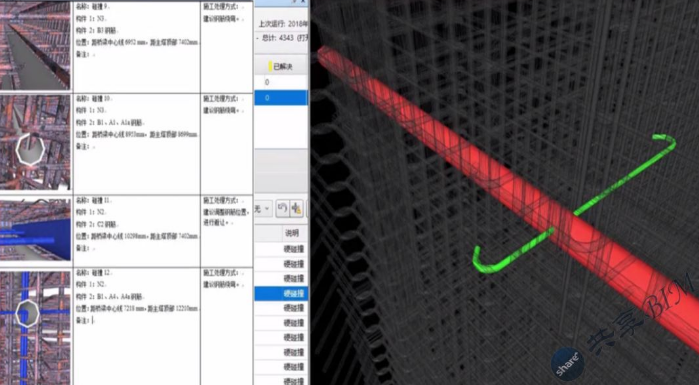Click the 已解决 column header
Screen dimensions: 699x385
[282, 66]
